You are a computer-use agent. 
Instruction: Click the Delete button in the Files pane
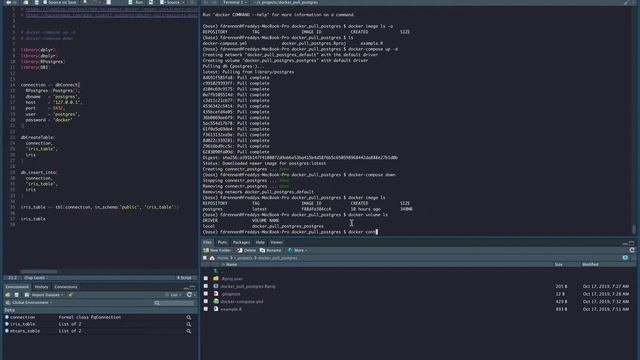point(246,250)
